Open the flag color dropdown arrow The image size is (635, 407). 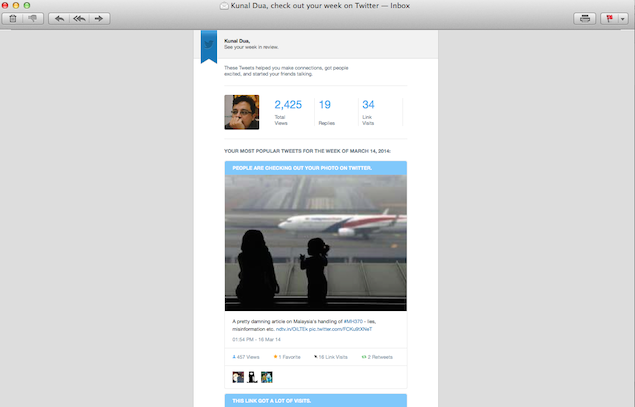[x=623, y=19]
